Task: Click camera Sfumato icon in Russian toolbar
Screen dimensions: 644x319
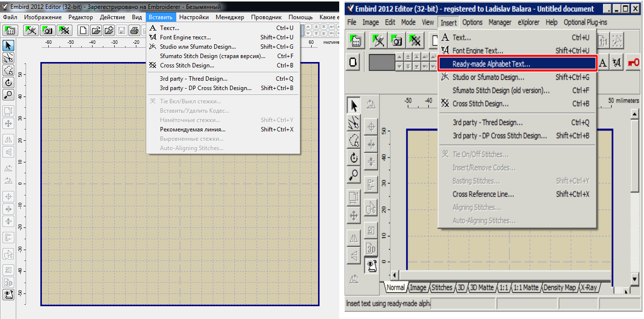Action: 48,31
